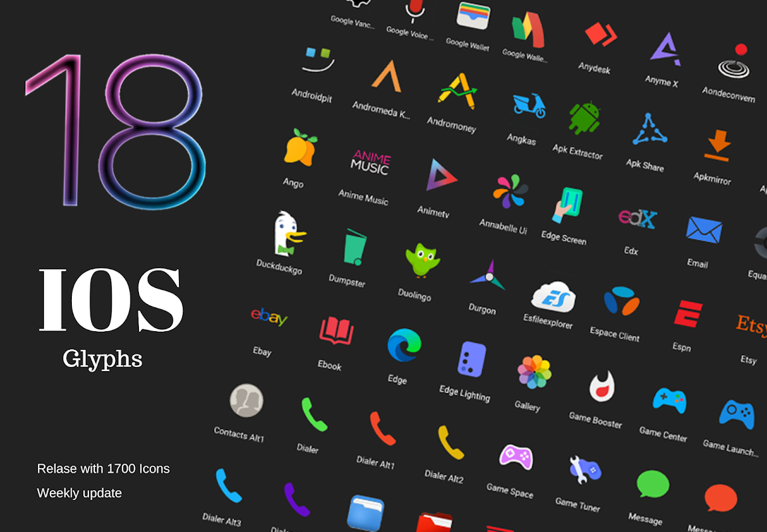
Task: Open the Game Center controller icon
Action: [669, 400]
